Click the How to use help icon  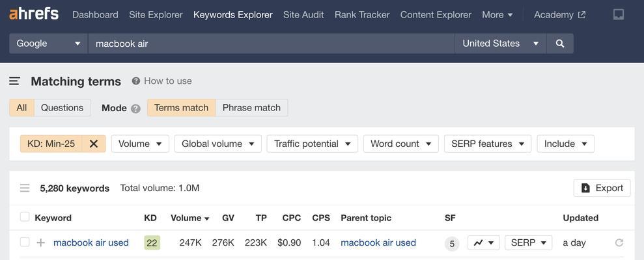[136, 81]
